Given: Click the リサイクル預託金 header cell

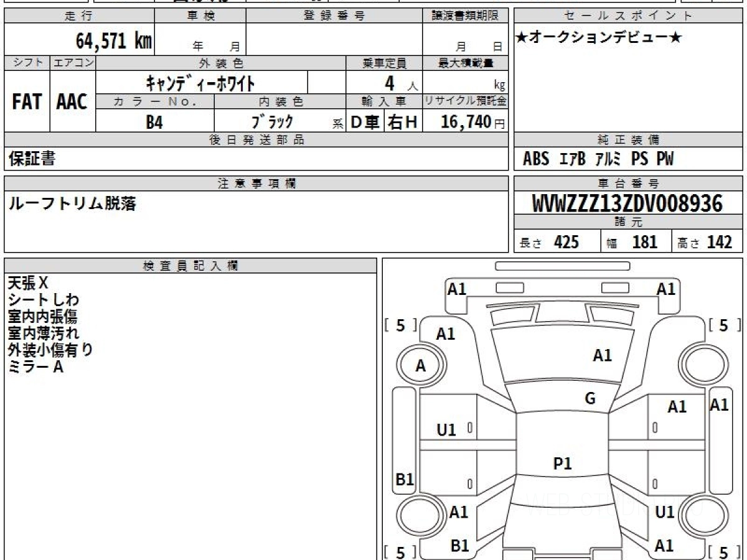Looking at the screenshot, I should (x=465, y=101).
